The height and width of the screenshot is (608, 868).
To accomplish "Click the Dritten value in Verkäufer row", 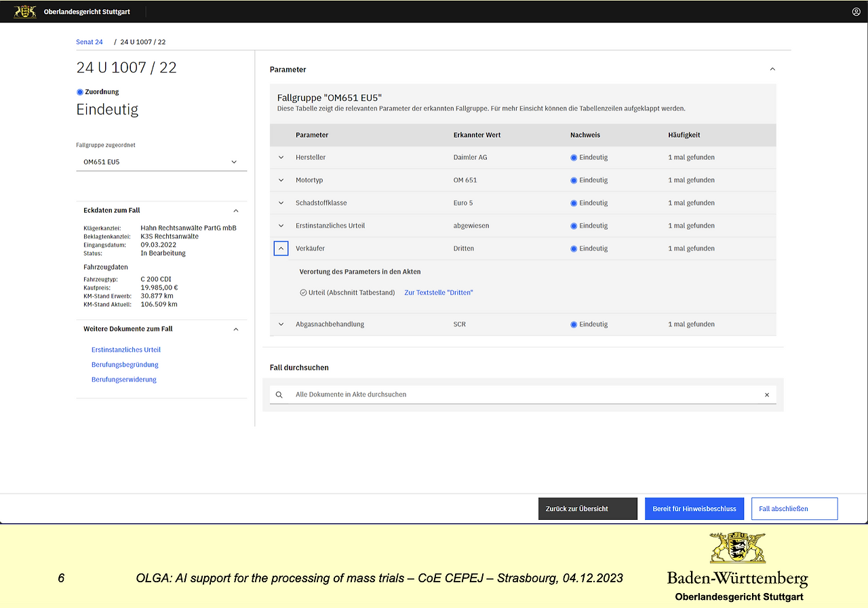I will tap(464, 248).
